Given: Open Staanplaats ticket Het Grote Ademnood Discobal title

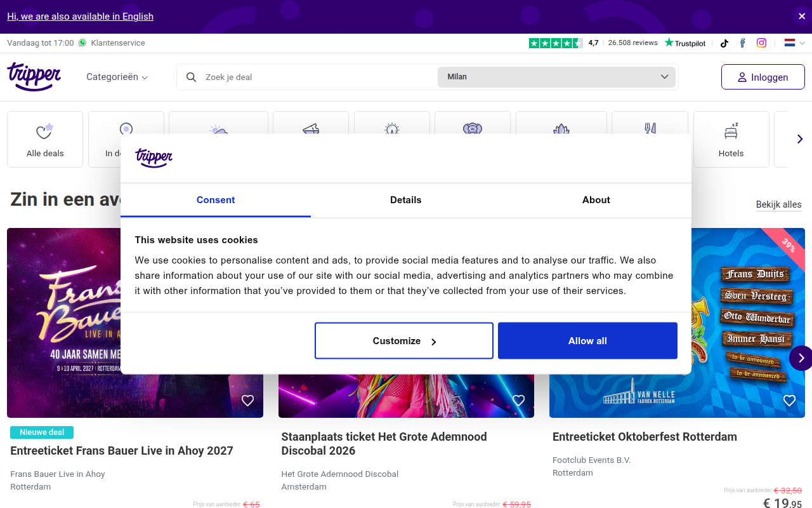Looking at the screenshot, I should pyautogui.click(x=384, y=444).
